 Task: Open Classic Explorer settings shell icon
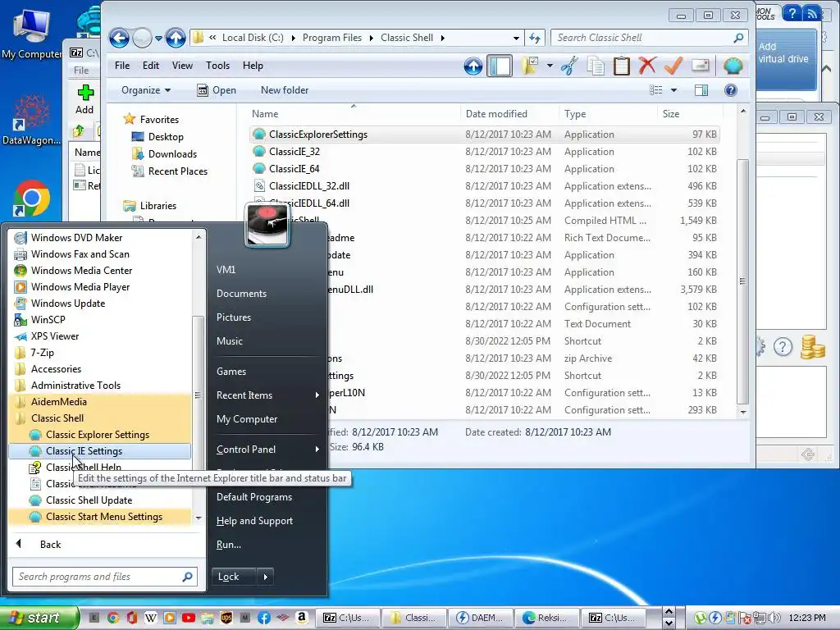(x=733, y=66)
